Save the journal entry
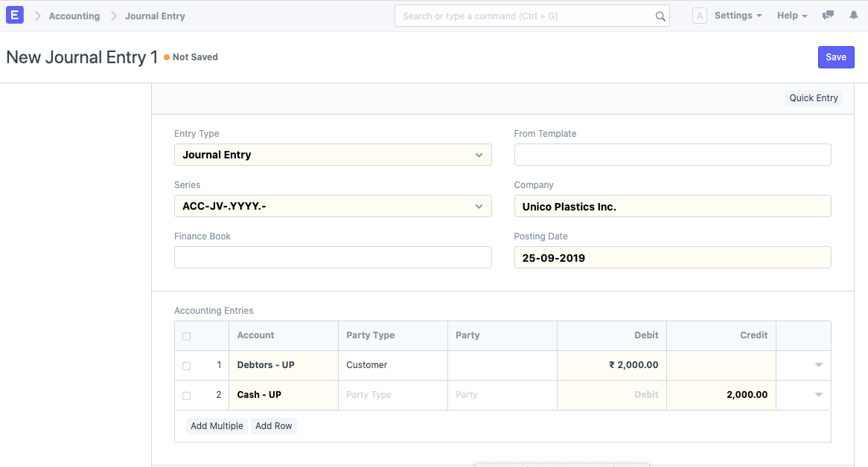The height and width of the screenshot is (467, 868). tap(836, 57)
